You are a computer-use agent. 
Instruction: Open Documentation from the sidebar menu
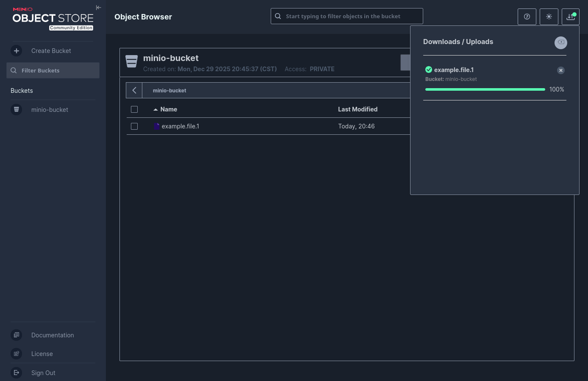pyautogui.click(x=53, y=335)
